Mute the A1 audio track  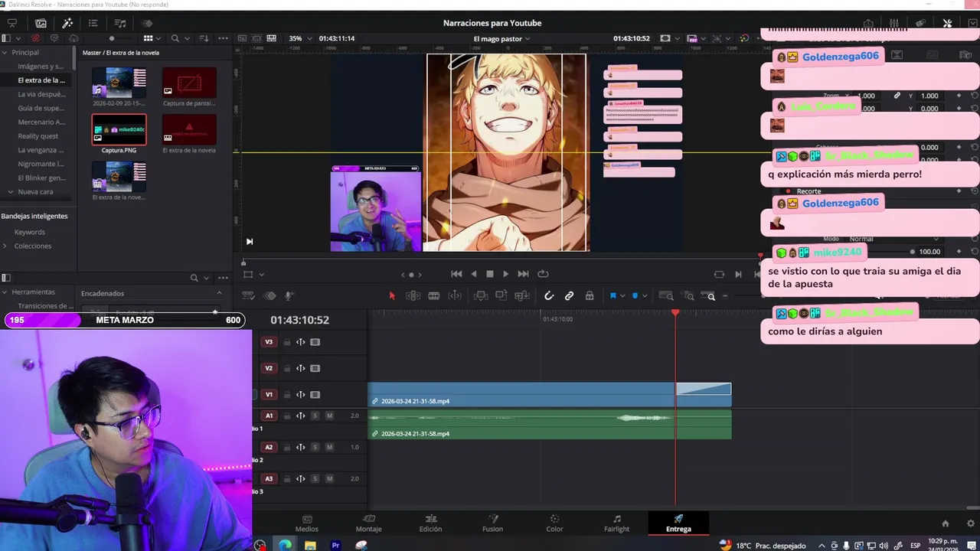click(x=329, y=416)
